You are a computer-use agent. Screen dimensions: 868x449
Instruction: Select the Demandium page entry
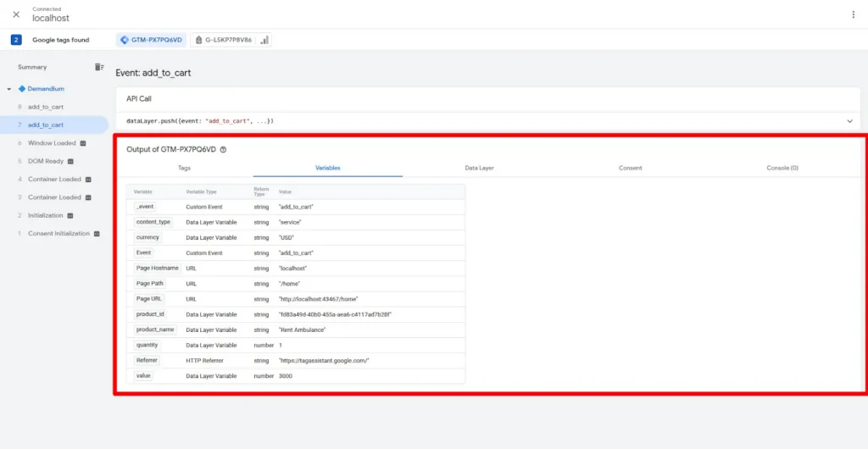pos(46,88)
